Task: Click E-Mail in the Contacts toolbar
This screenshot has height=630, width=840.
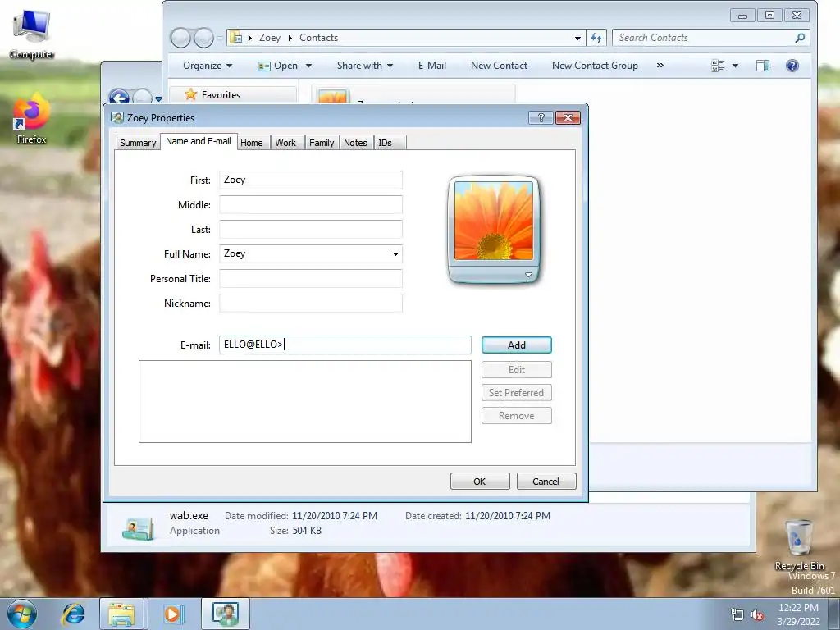Action: 431,66
